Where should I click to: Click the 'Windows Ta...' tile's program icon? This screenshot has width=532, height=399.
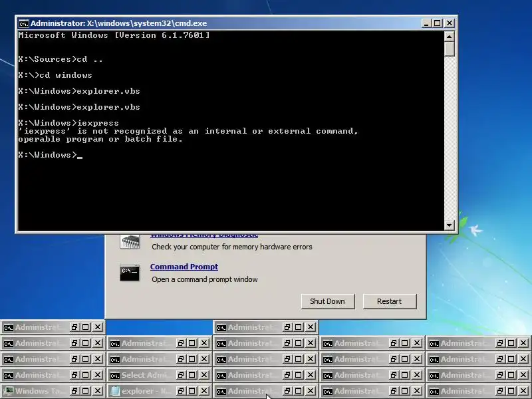(9, 391)
